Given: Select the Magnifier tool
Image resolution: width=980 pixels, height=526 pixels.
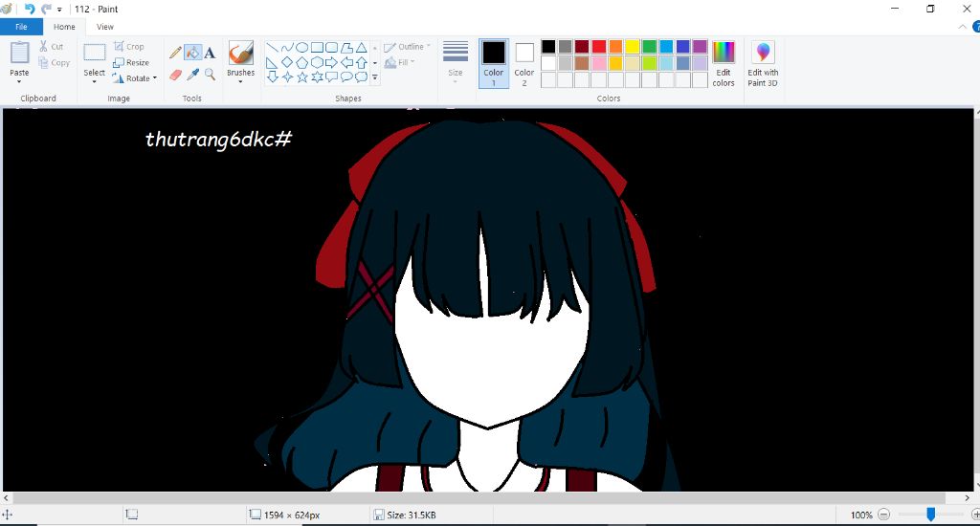Looking at the screenshot, I should 210,75.
